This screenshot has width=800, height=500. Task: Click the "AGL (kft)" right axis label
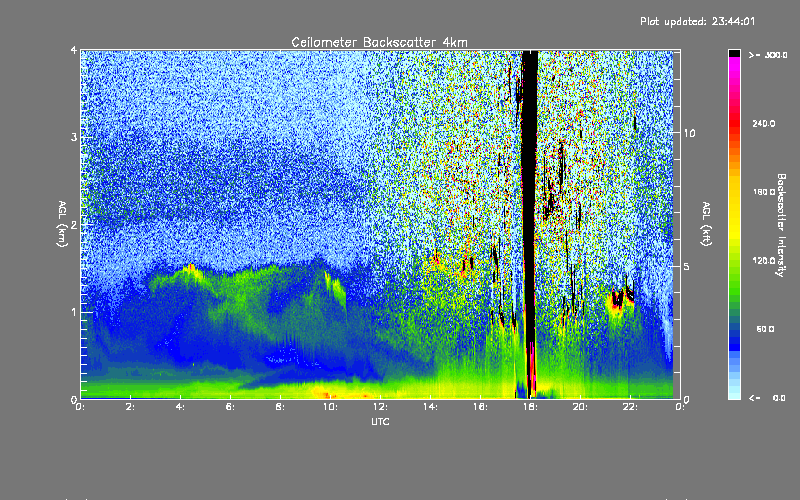click(707, 223)
